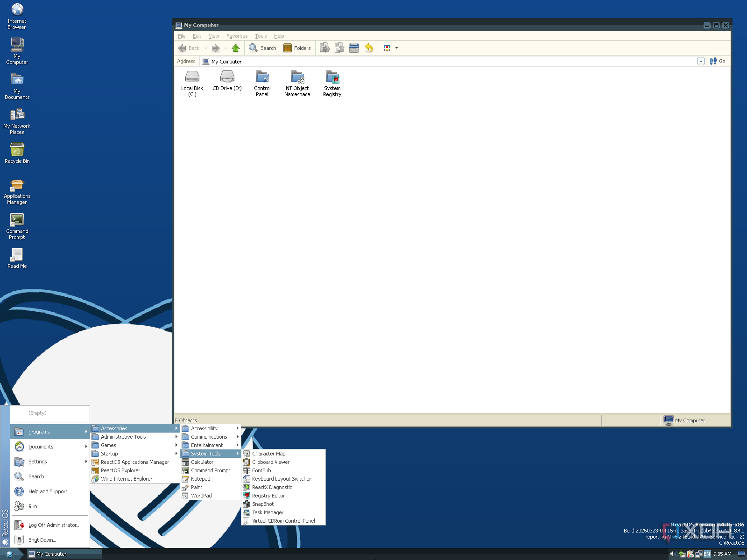Screen dimensions: 747x560
Task: Open the Recycle Bin desktop icon
Action: (17, 154)
